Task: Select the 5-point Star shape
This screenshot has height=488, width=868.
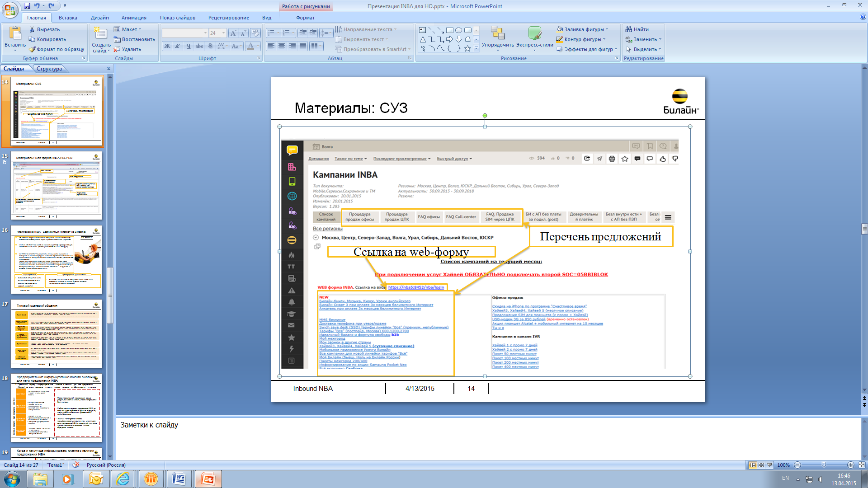Action: 467,48
